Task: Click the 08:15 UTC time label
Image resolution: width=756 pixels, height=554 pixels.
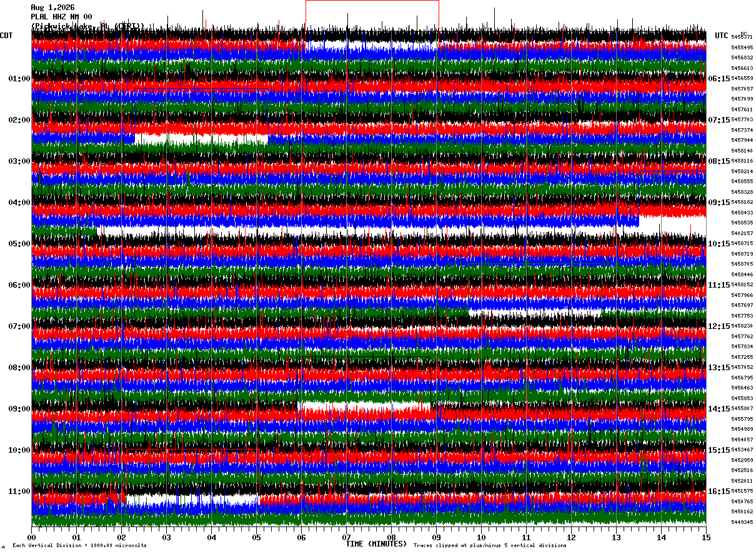Action: pos(719,161)
